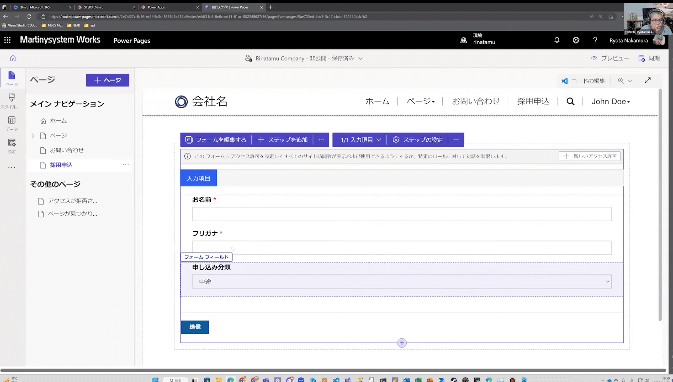Click the ステップの設定 gear button
The width and height of the screenshot is (673, 382).
418,140
